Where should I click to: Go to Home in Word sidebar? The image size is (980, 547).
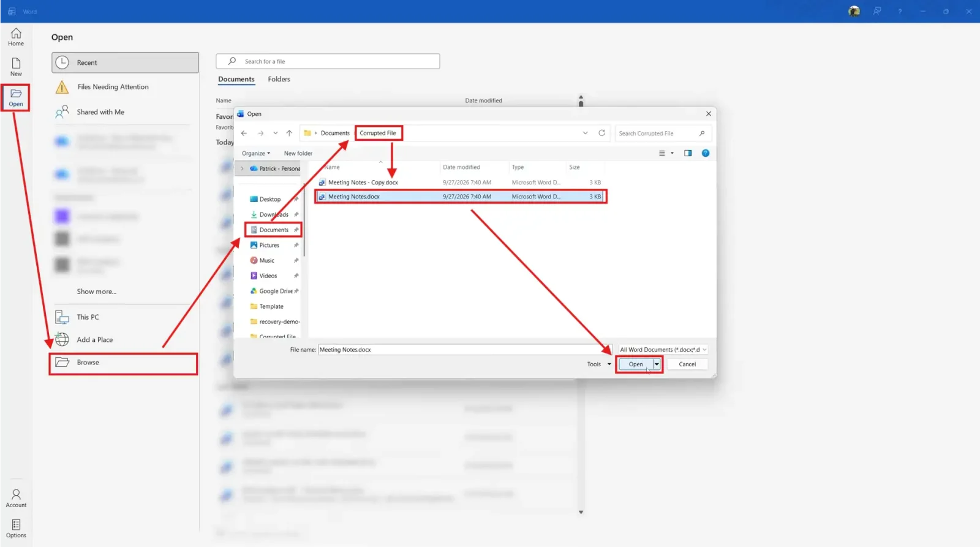[x=16, y=37]
